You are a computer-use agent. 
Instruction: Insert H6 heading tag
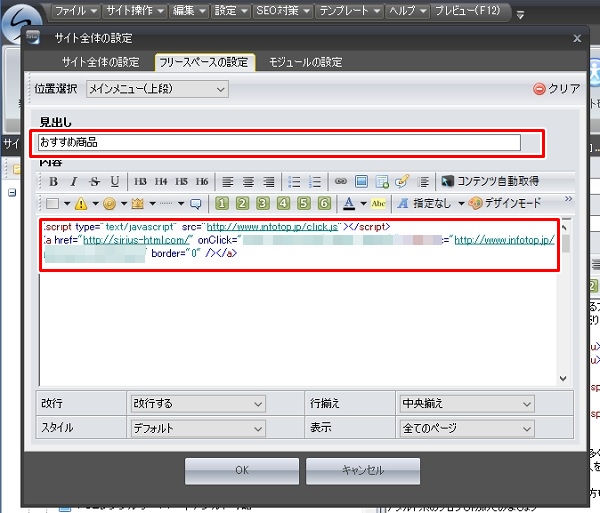pyautogui.click(x=202, y=182)
